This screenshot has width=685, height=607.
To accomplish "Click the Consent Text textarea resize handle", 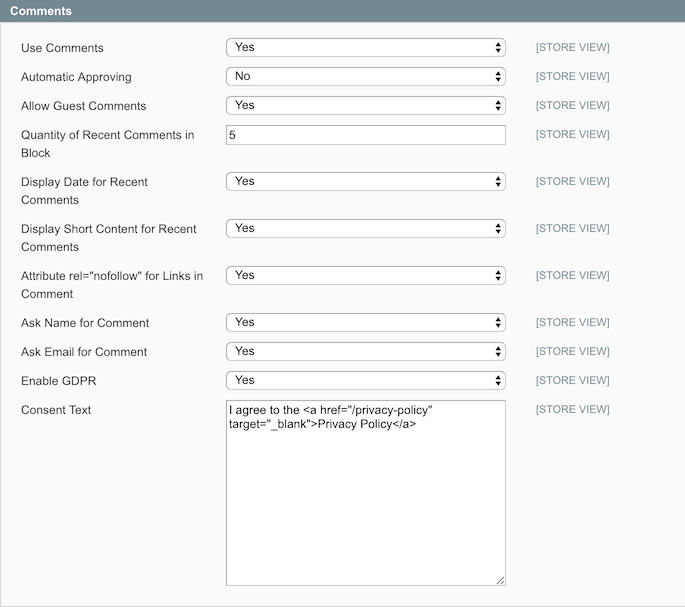I will [500, 580].
